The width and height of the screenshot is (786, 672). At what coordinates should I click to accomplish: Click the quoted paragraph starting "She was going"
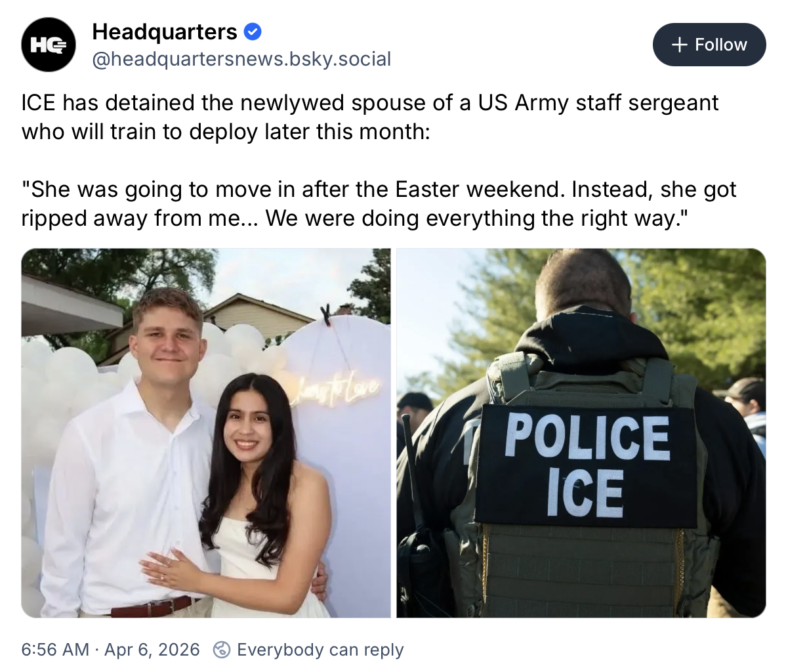pos(379,203)
